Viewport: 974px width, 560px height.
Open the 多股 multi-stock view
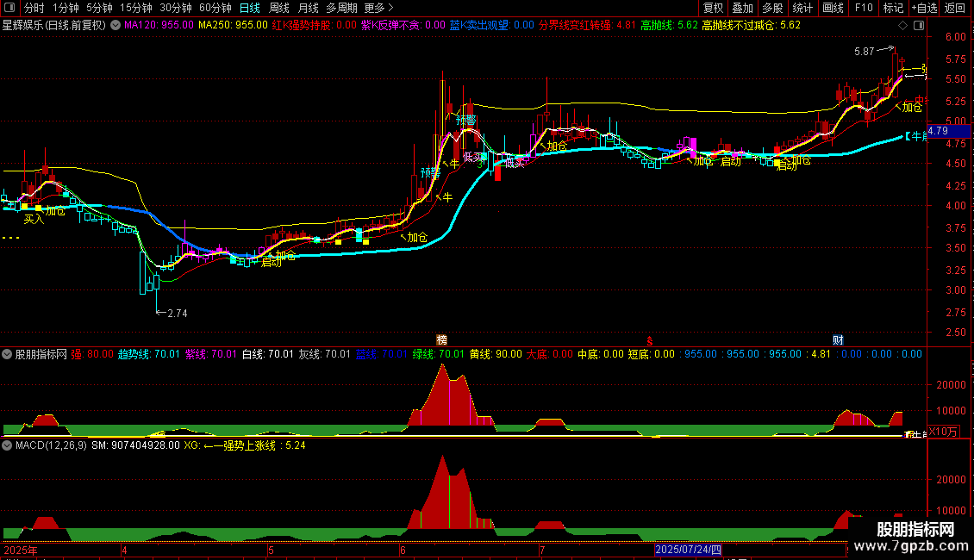tap(773, 8)
